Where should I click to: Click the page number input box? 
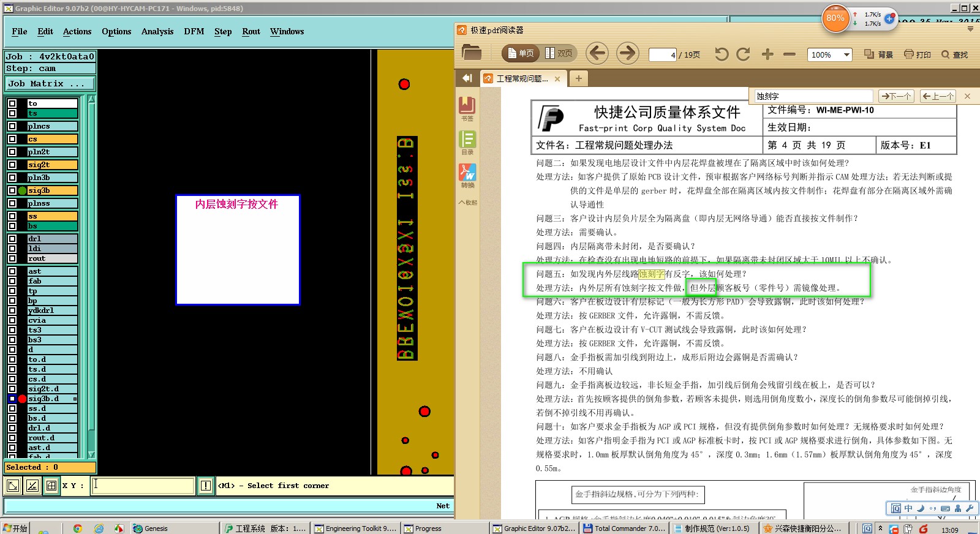tap(663, 55)
